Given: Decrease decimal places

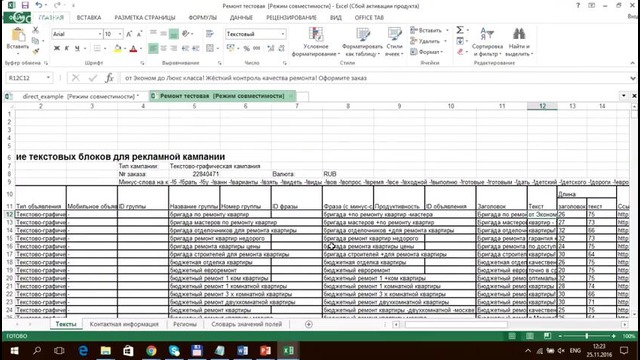Looking at the screenshot, I should coord(282,49).
